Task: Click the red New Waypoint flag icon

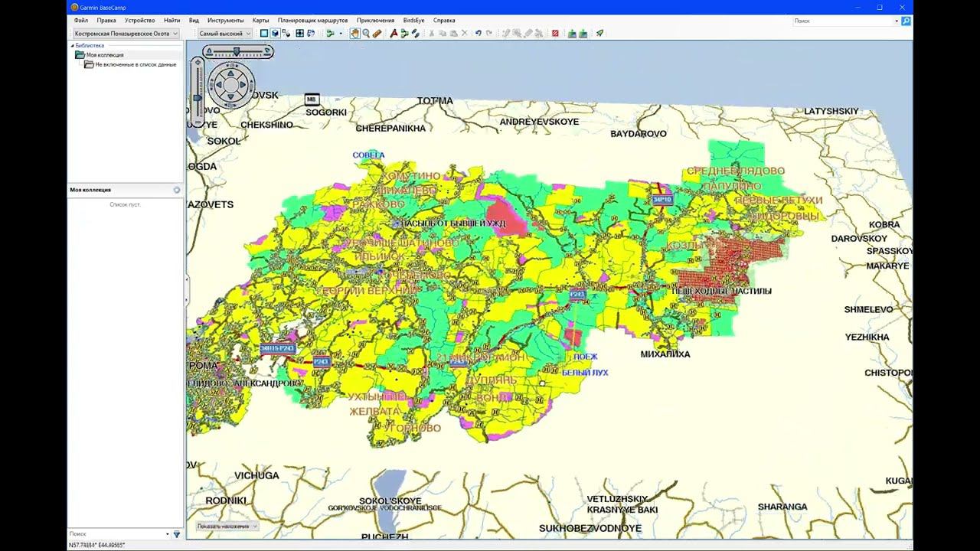Action: pos(394,34)
